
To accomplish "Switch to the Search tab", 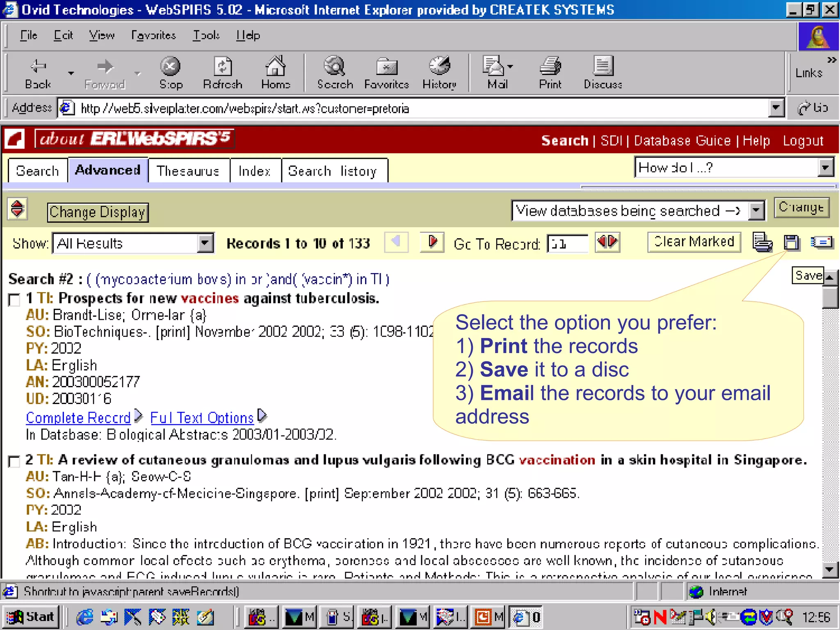I will [x=37, y=171].
